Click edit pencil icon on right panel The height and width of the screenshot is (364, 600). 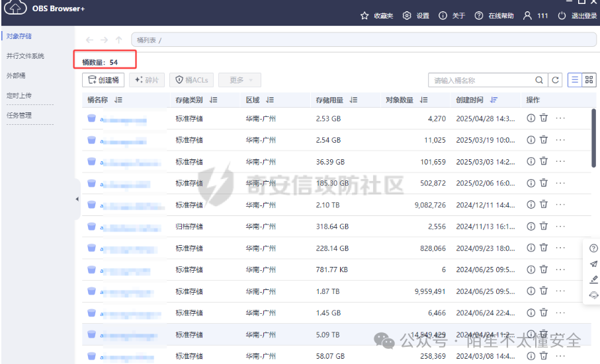tap(593, 279)
